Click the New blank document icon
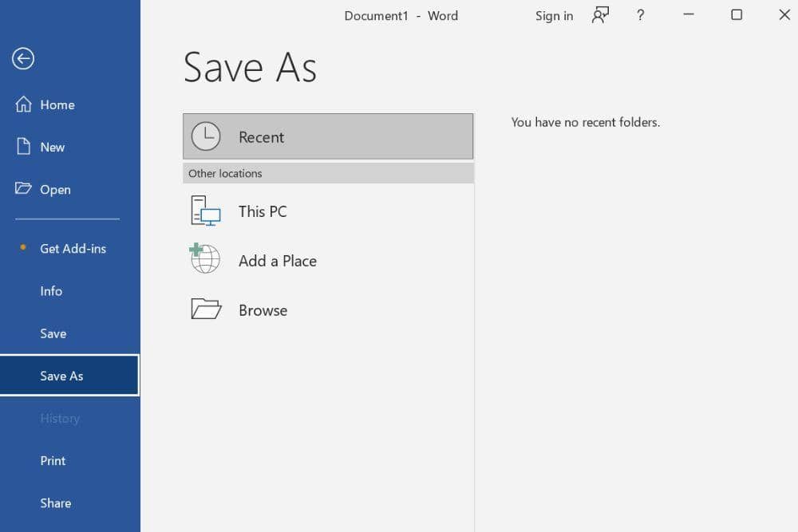Screen dimensions: 798x532 [x=24, y=147]
